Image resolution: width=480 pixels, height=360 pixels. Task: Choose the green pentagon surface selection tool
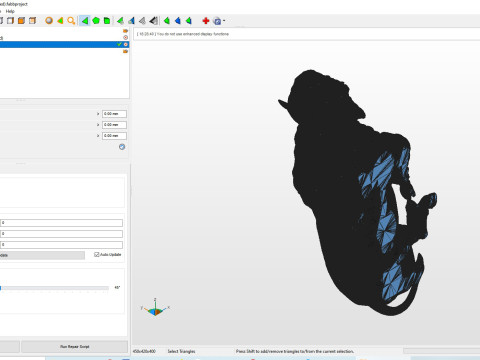click(96, 21)
